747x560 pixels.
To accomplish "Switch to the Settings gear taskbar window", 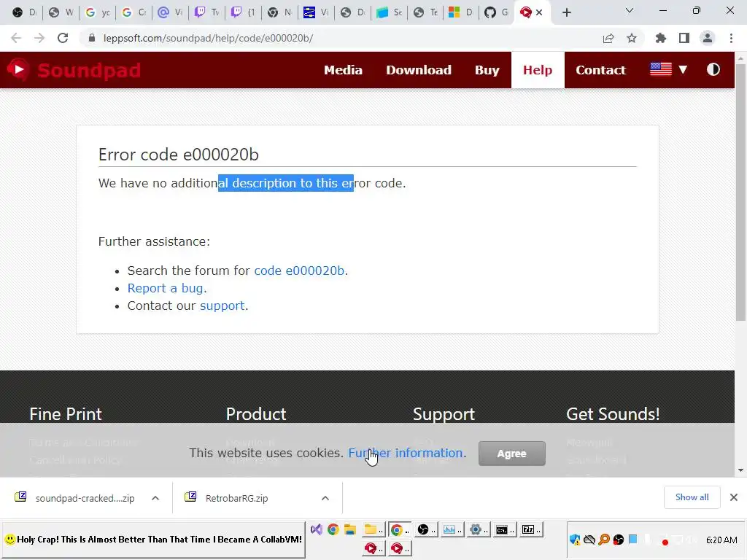I will coord(478,529).
